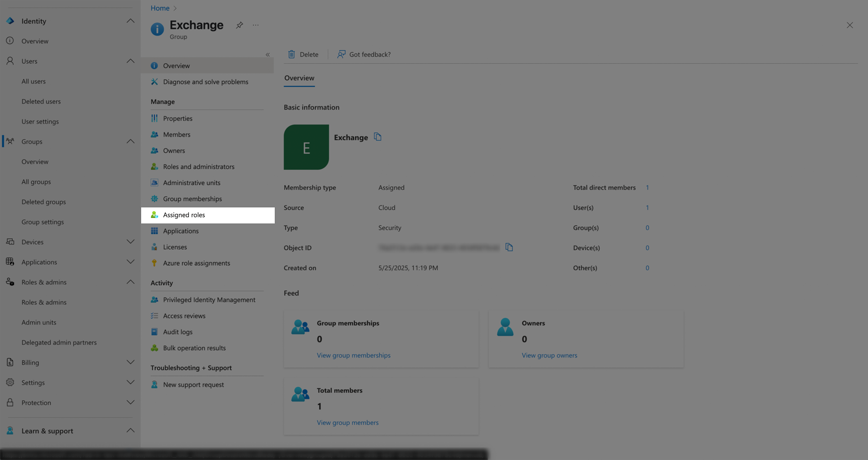Click the New support request icon
The image size is (868, 460).
click(x=154, y=385)
